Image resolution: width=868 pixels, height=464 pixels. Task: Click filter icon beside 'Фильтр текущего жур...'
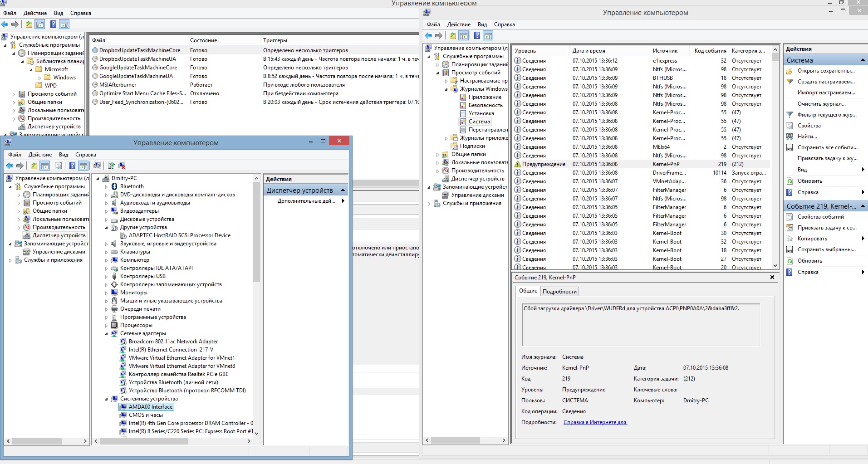[790, 115]
